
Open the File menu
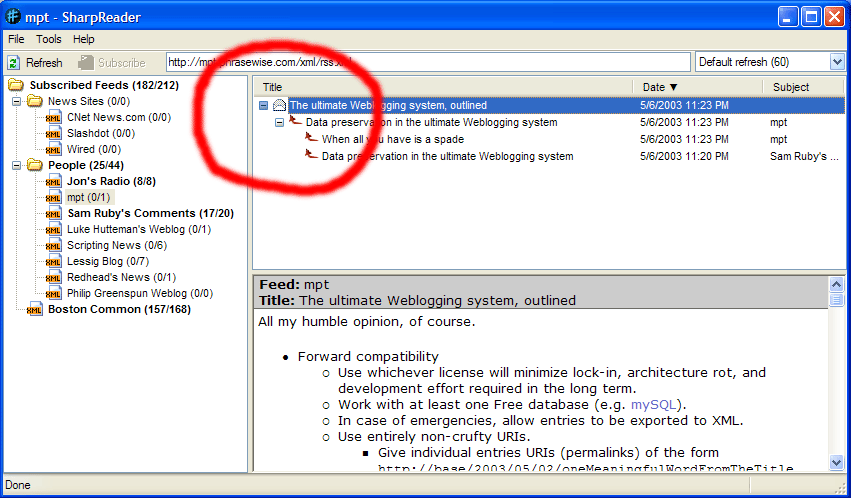(16, 39)
